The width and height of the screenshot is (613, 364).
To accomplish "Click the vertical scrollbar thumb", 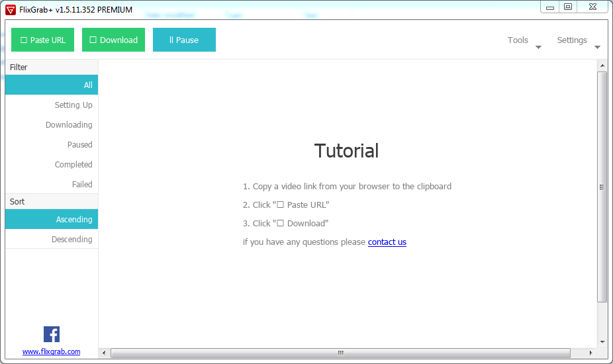I will (x=602, y=187).
